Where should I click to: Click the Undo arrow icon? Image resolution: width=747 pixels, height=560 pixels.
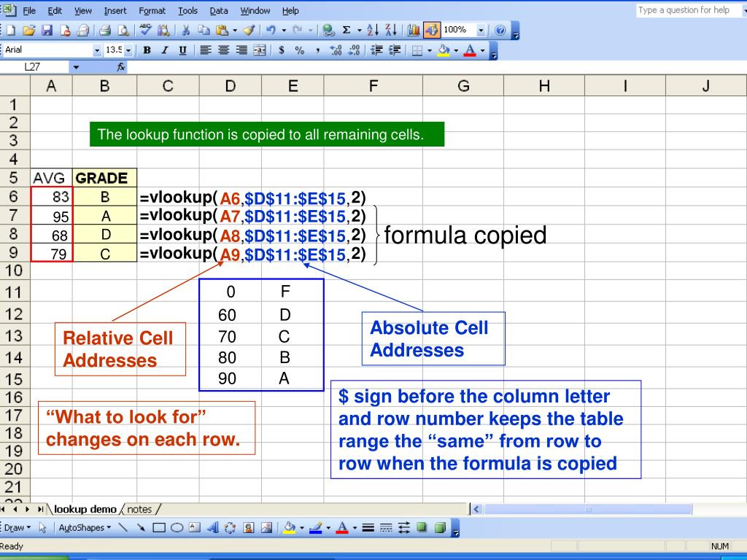pyautogui.click(x=271, y=31)
